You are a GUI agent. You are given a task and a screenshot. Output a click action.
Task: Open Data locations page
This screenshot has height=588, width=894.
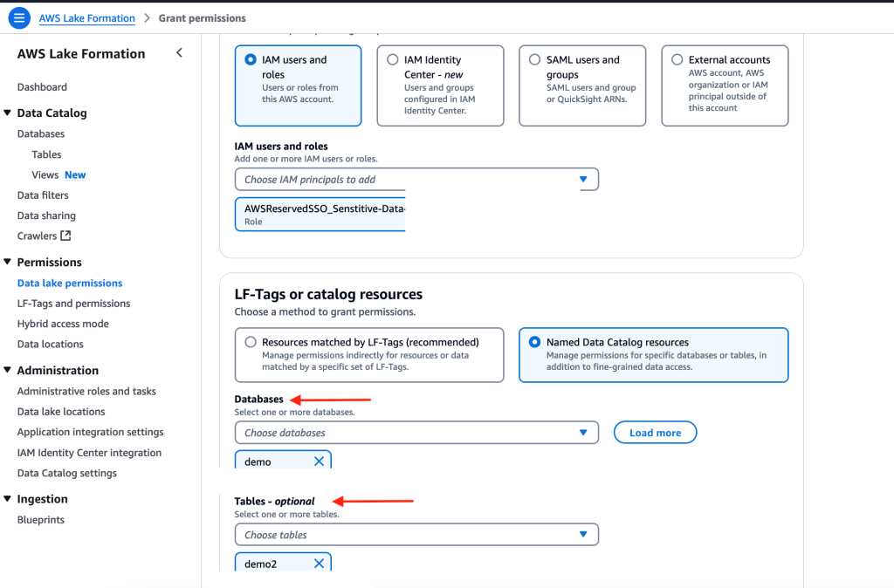(50, 344)
